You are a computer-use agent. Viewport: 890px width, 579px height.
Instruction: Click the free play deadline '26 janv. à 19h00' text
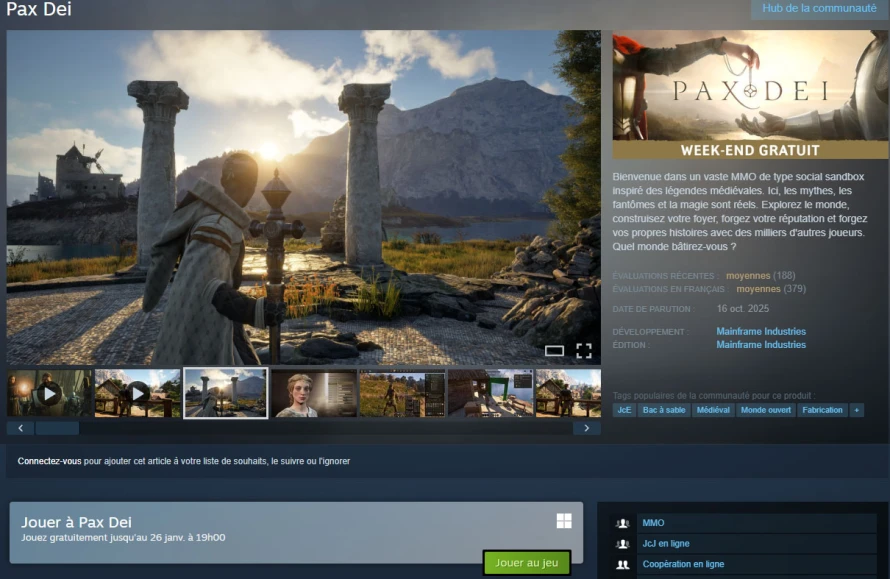click(187, 537)
